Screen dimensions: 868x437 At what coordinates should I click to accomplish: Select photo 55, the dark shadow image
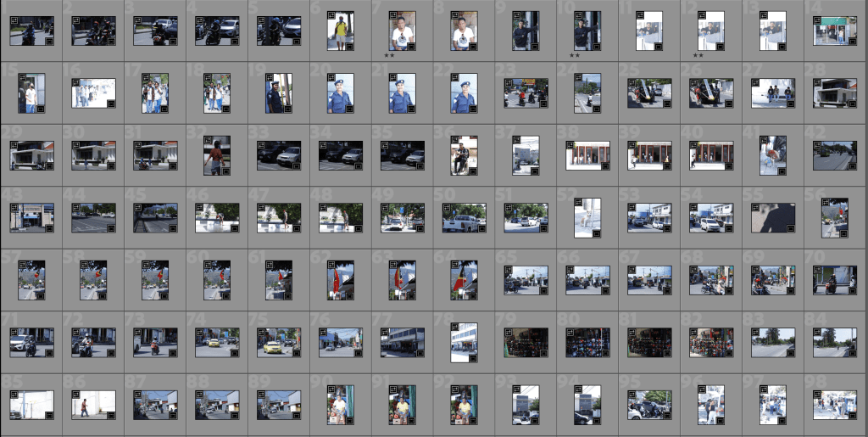pos(773,218)
